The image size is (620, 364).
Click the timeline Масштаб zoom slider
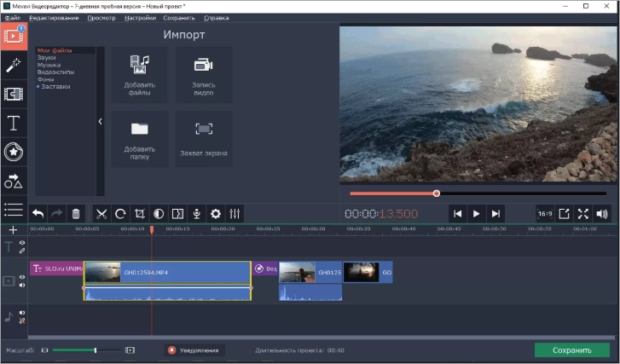pyautogui.click(x=87, y=350)
